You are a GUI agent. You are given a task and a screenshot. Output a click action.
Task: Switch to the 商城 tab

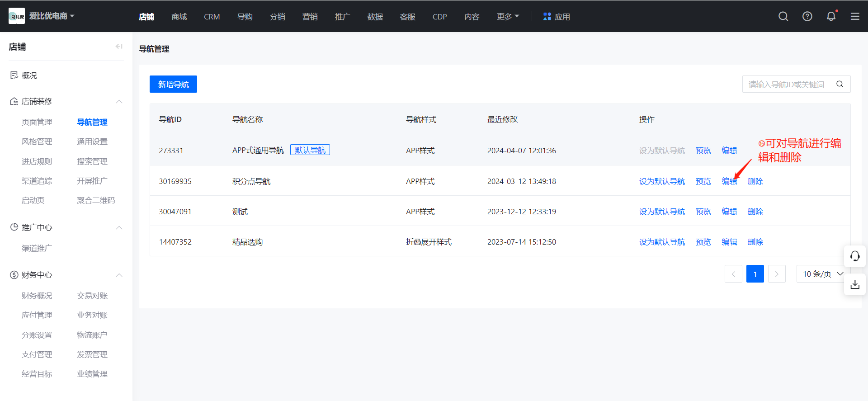[179, 17]
